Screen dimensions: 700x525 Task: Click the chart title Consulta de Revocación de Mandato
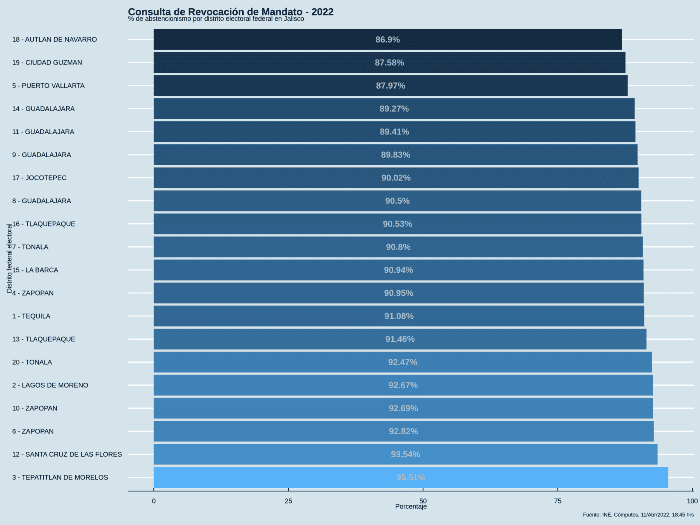[231, 11]
